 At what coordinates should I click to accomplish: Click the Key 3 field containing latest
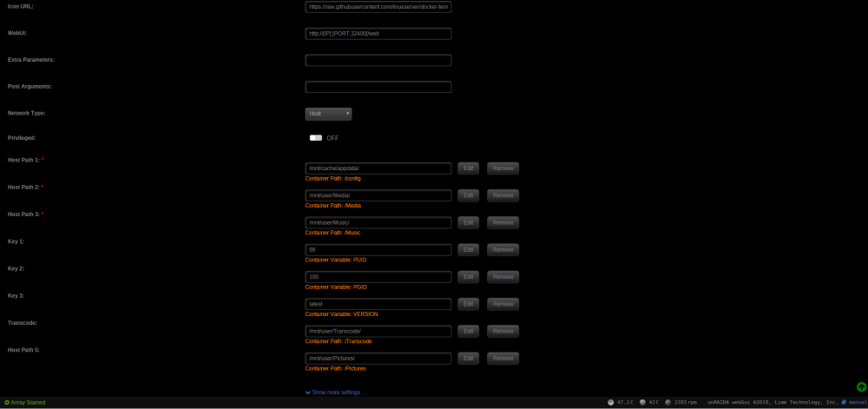(x=378, y=304)
